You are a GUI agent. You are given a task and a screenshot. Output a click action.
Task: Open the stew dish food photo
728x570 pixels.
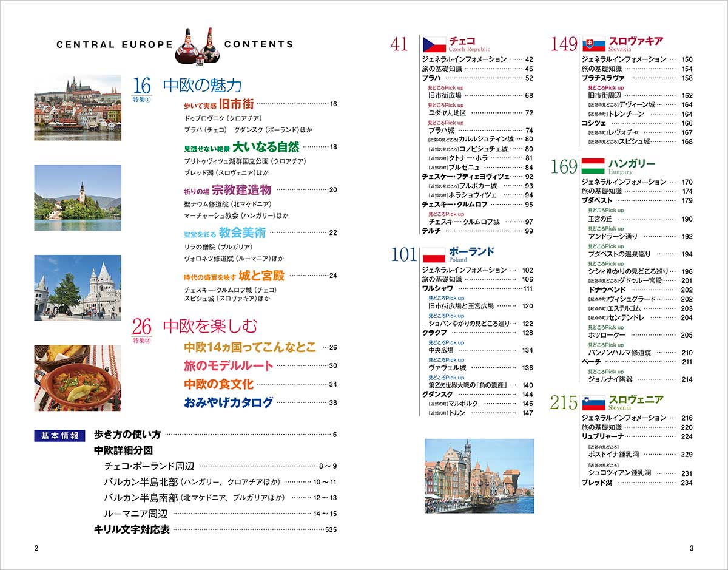tap(78, 378)
